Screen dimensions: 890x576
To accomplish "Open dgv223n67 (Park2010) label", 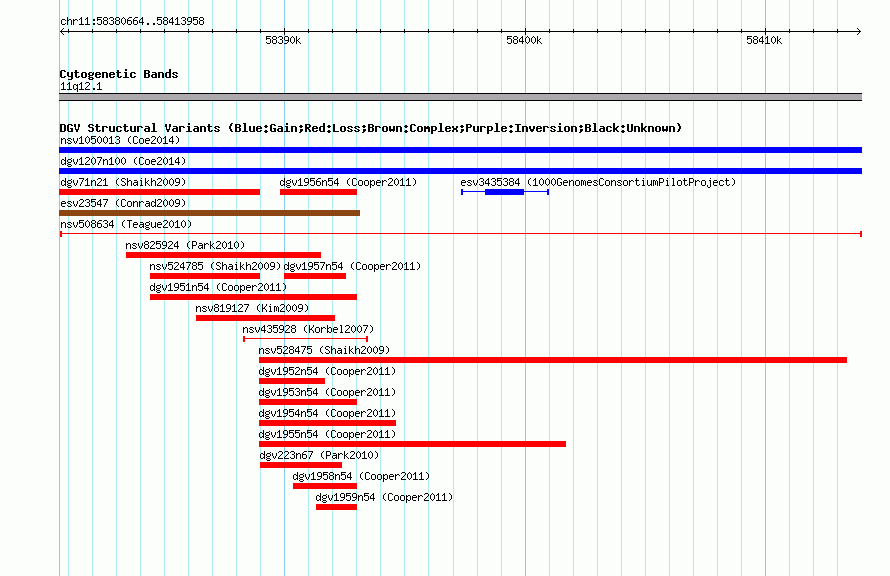I will 319,455.
